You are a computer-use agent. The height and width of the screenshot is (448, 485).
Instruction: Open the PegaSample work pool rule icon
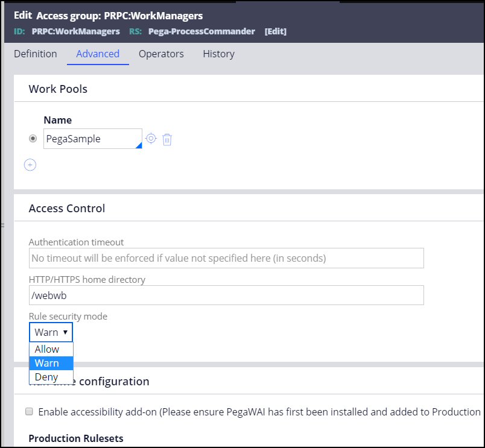[x=151, y=139]
